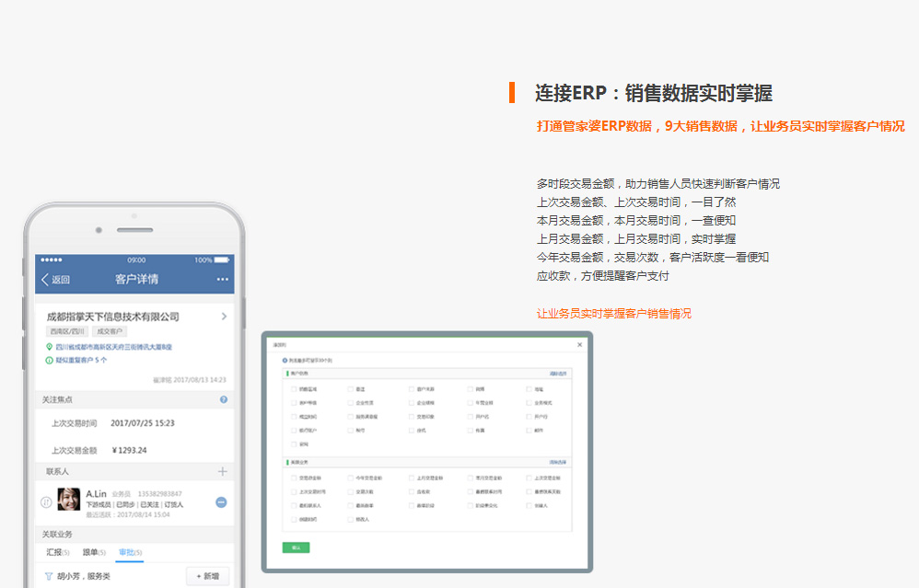The image size is (919, 588).
Task: Switch to the 跟单 tab
Action: pyautogui.click(x=94, y=552)
